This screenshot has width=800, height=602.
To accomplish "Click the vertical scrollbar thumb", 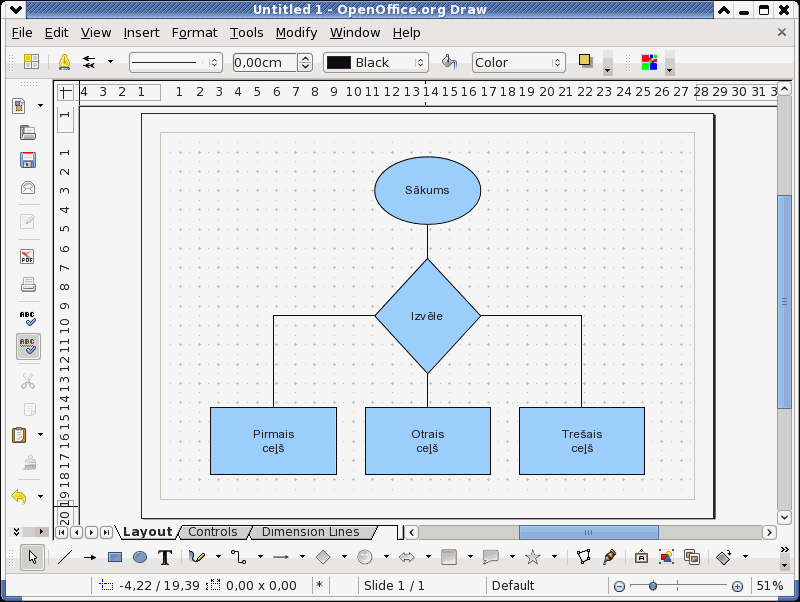I will point(784,302).
